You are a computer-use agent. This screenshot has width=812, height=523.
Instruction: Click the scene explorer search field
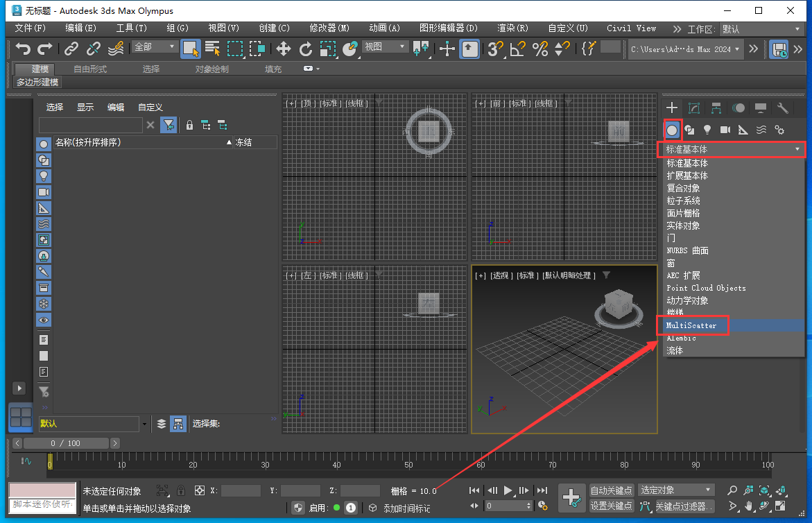tap(90, 126)
